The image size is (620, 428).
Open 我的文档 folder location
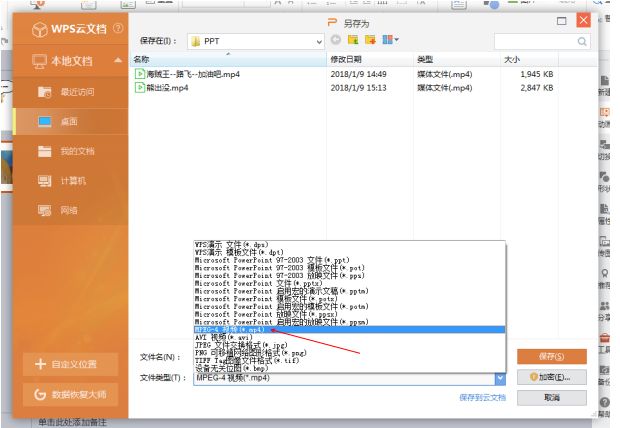click(x=70, y=151)
